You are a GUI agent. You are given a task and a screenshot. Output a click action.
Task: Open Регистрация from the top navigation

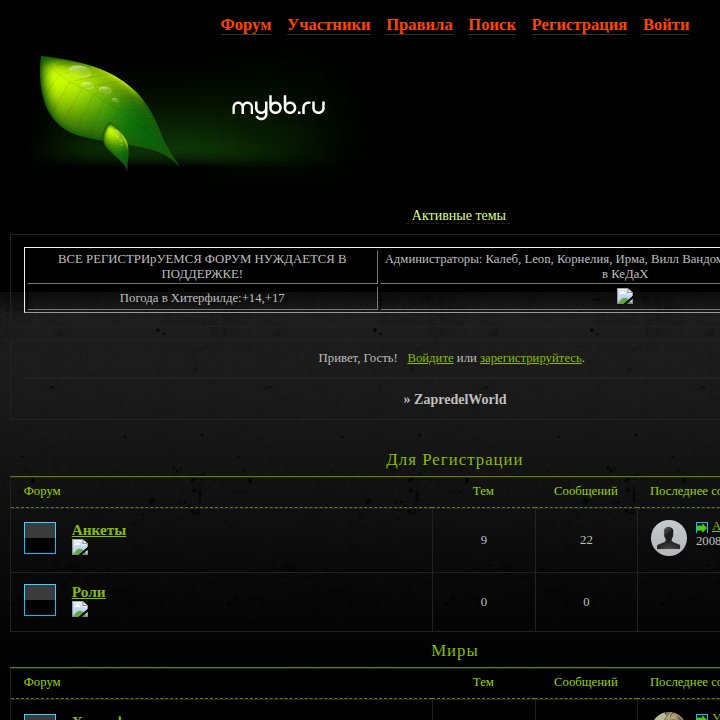[579, 24]
